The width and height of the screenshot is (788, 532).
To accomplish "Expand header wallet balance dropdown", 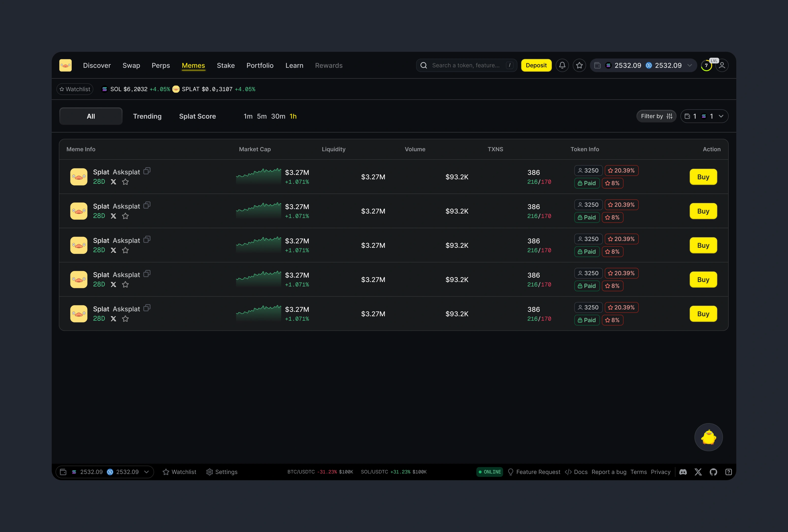I will coord(689,66).
